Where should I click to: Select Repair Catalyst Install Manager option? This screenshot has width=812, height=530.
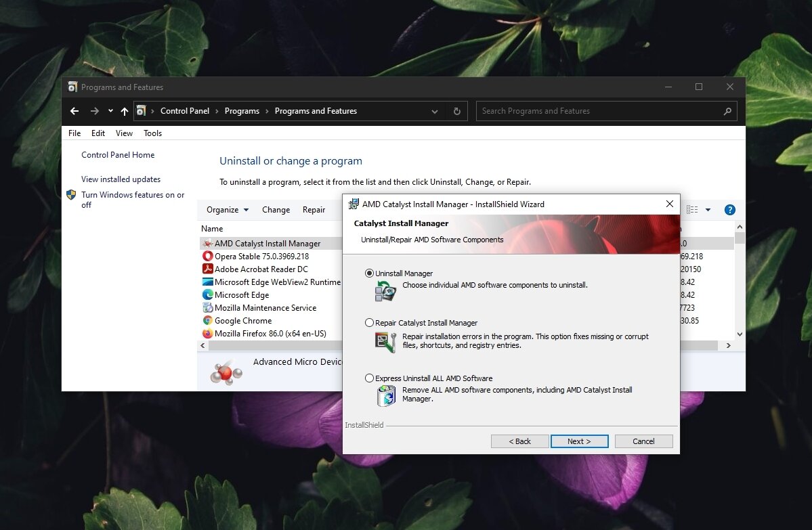[x=368, y=322]
